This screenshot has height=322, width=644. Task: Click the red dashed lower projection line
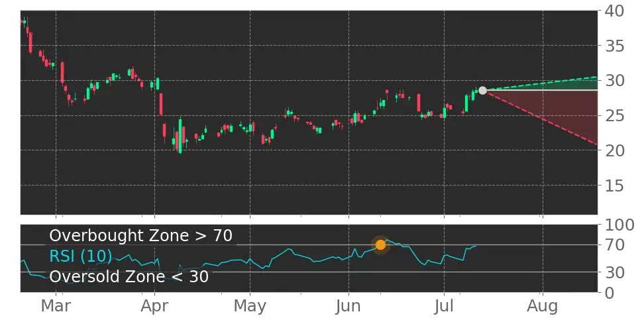(542, 119)
